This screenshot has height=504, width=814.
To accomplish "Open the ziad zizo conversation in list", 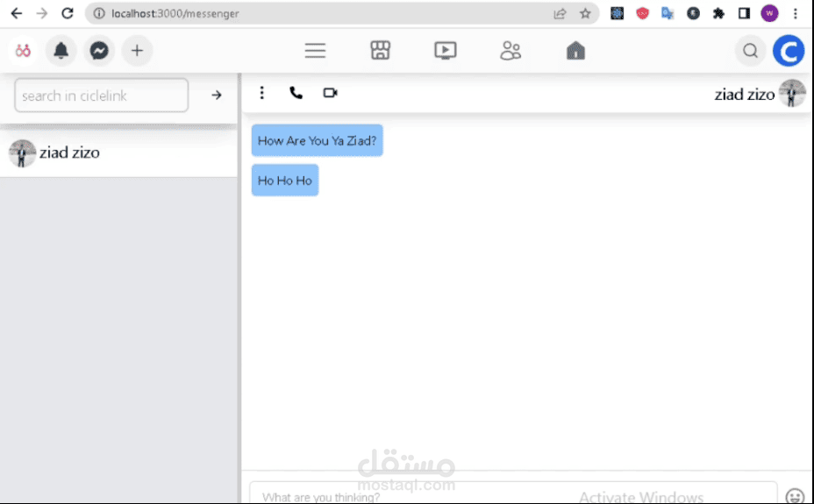I will tap(118, 153).
